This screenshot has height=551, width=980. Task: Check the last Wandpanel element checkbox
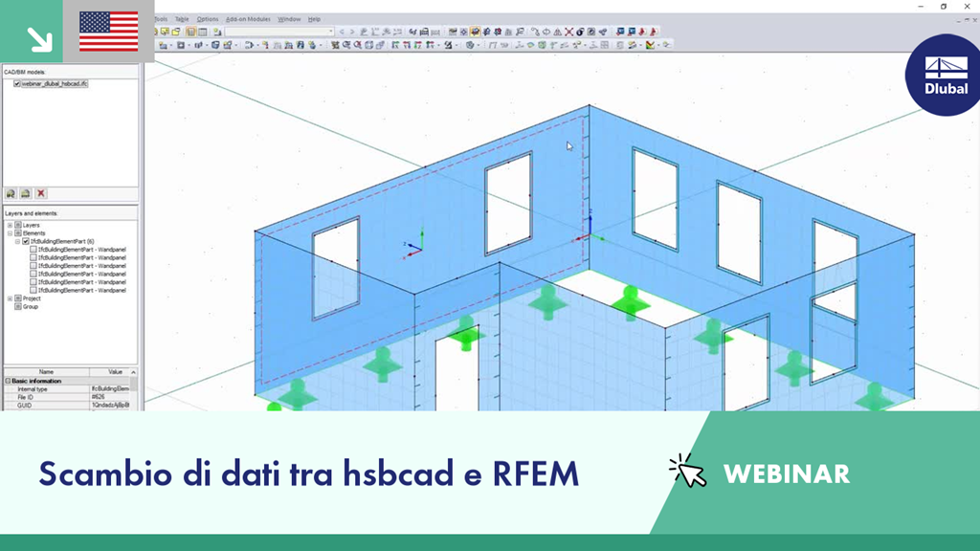pyautogui.click(x=33, y=291)
